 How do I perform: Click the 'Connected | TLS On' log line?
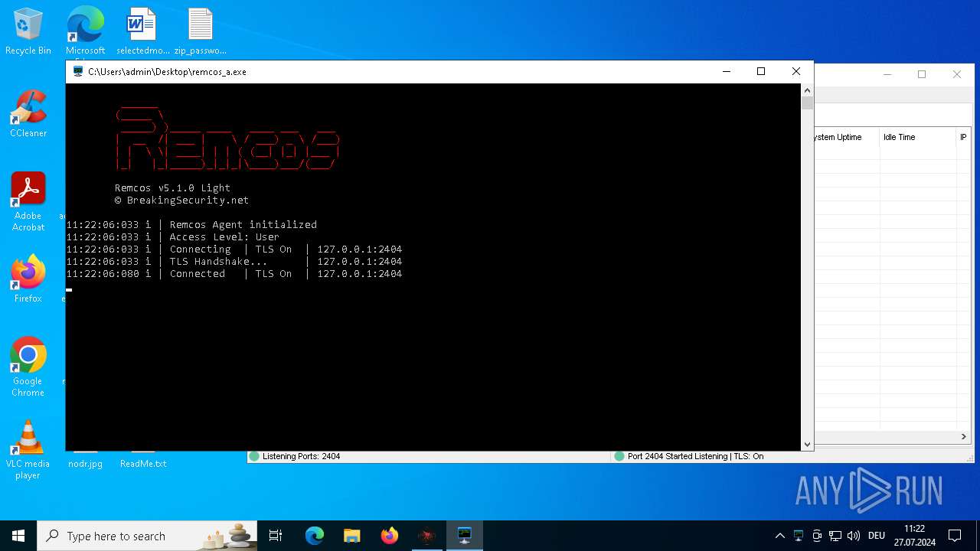click(234, 273)
